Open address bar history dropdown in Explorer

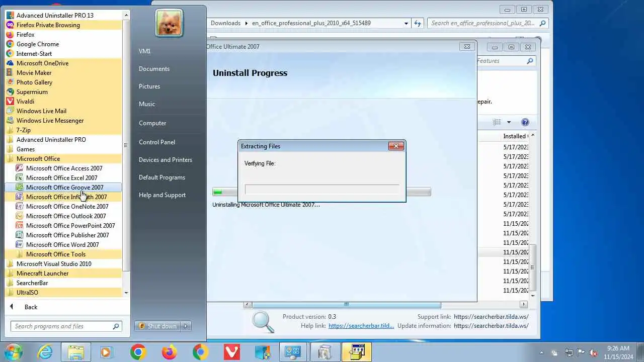(406, 23)
